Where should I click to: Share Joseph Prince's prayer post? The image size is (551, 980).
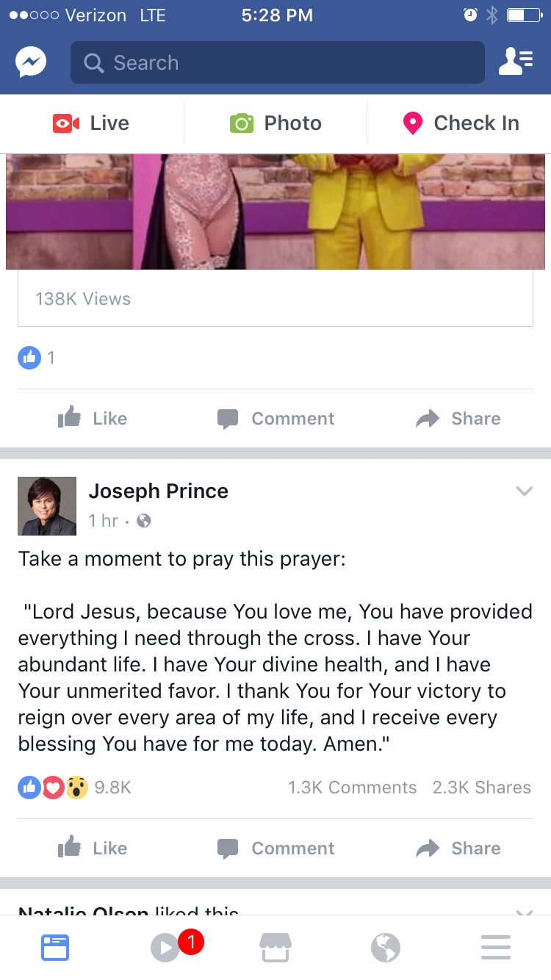pos(458,849)
